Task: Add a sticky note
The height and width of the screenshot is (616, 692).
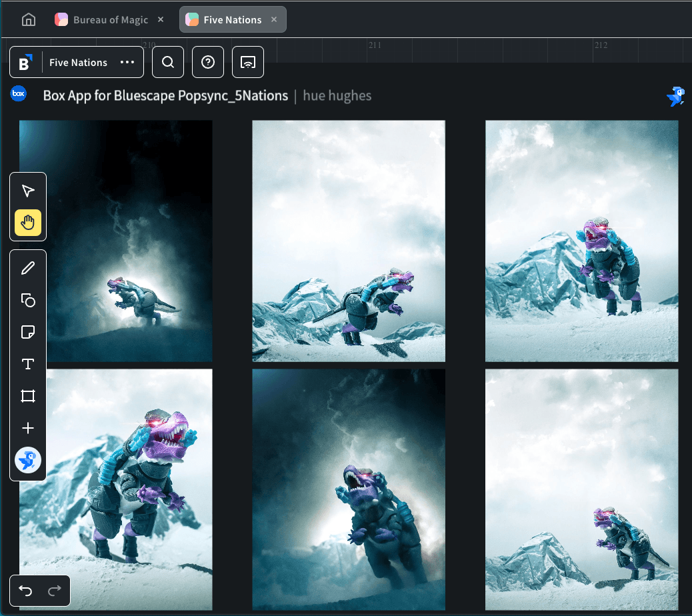Action: pyautogui.click(x=28, y=332)
